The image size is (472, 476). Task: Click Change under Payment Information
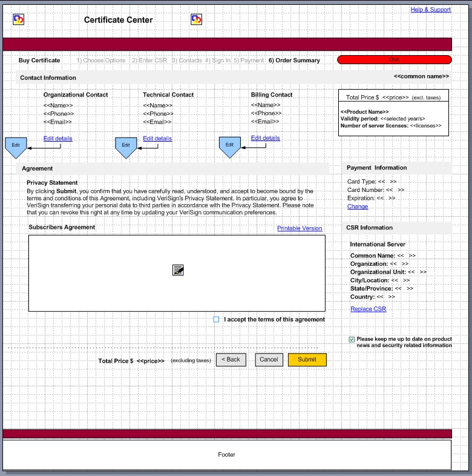[x=357, y=207]
